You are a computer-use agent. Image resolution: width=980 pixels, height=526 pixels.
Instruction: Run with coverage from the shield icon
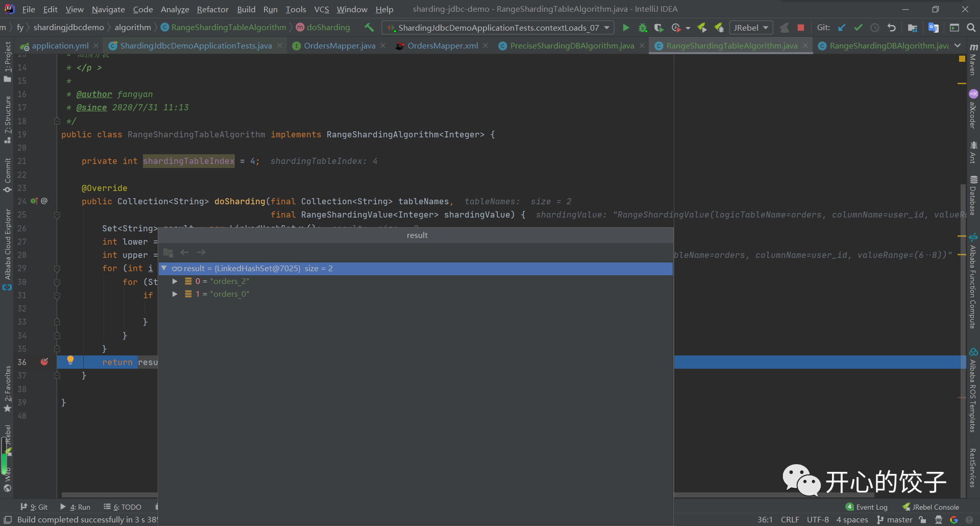pos(659,28)
